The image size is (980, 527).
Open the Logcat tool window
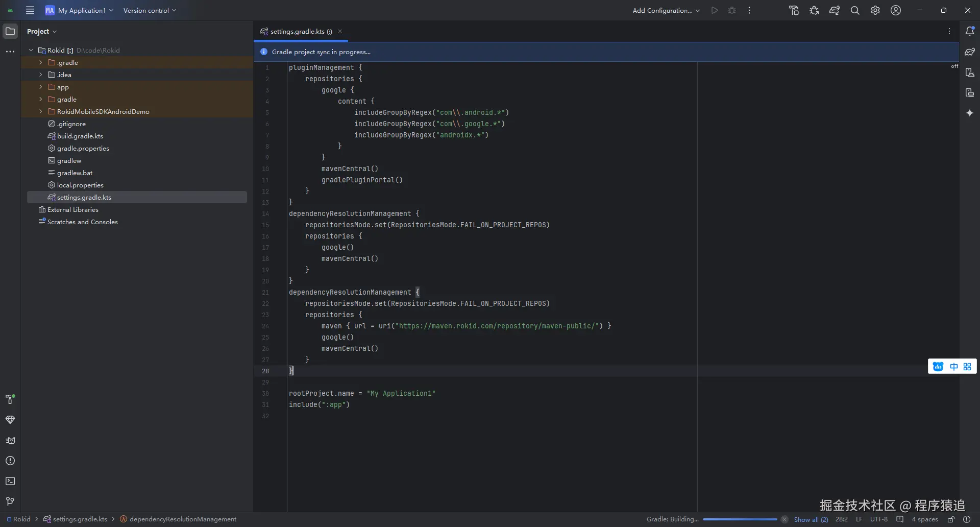(x=10, y=440)
